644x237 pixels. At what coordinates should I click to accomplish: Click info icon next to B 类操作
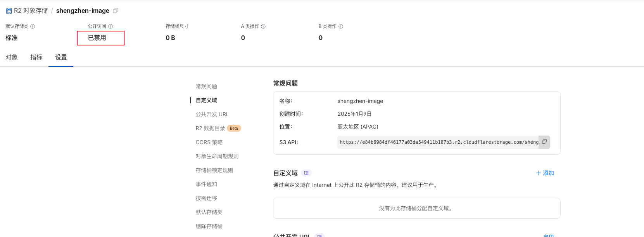point(341,26)
